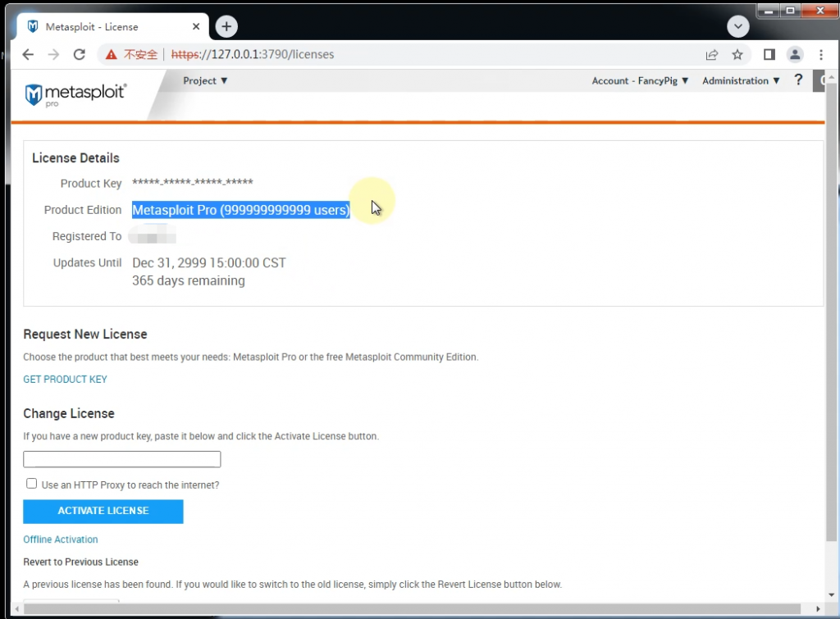Click the not-secure warning triangle icon
This screenshot has width=840, height=619.
click(111, 55)
